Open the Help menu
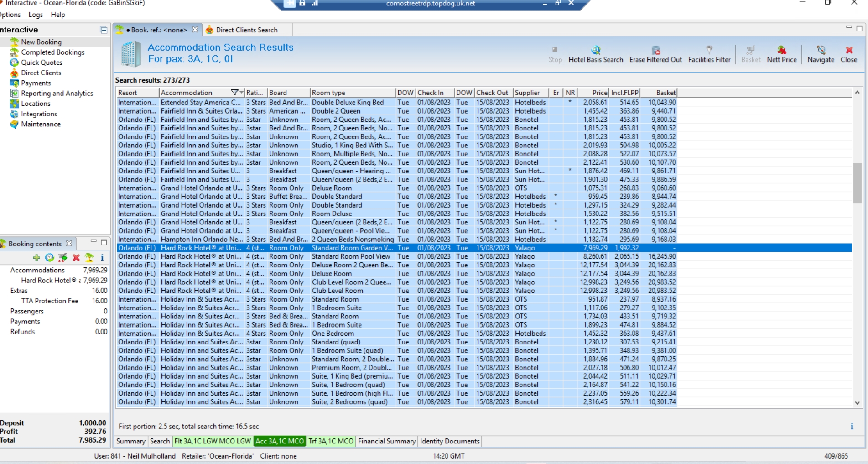Screen dimensions: 868x464 (58, 15)
